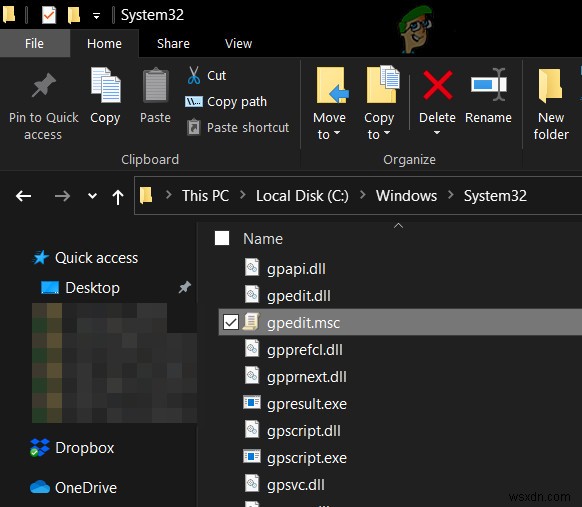Viewport: 582px width, 507px height.
Task: Go back with the left arrow
Action: [23, 196]
